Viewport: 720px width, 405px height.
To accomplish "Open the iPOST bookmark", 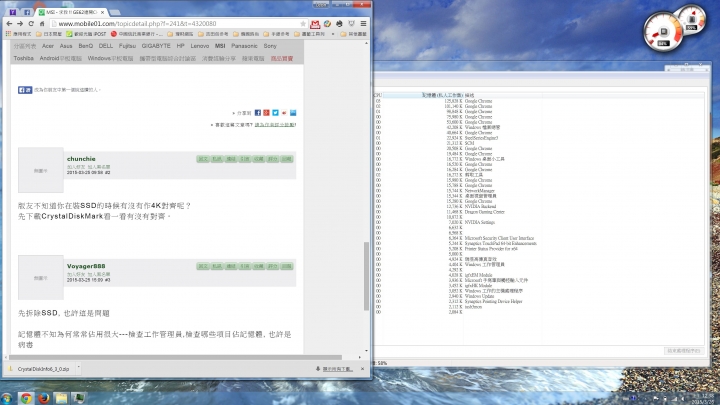I will tap(86, 34).
